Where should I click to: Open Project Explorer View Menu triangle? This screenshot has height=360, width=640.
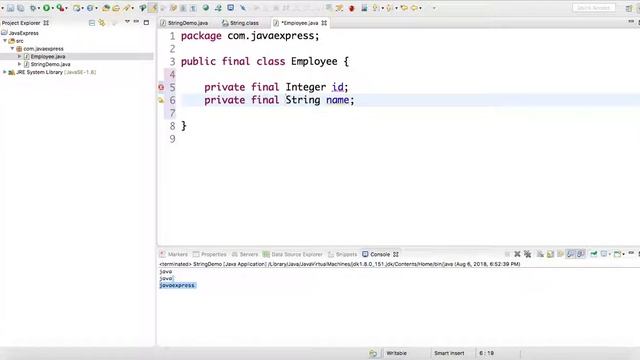tap(127, 22)
